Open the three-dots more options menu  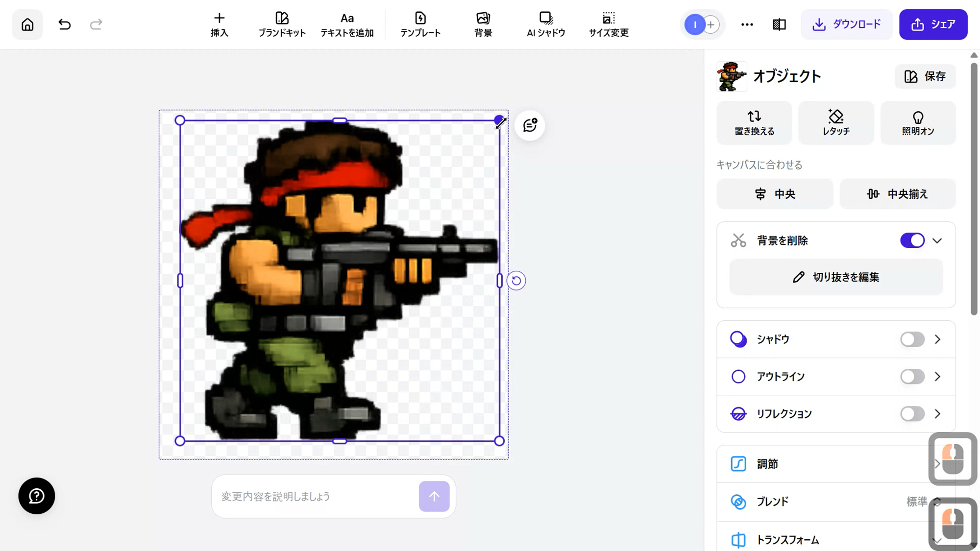click(747, 24)
